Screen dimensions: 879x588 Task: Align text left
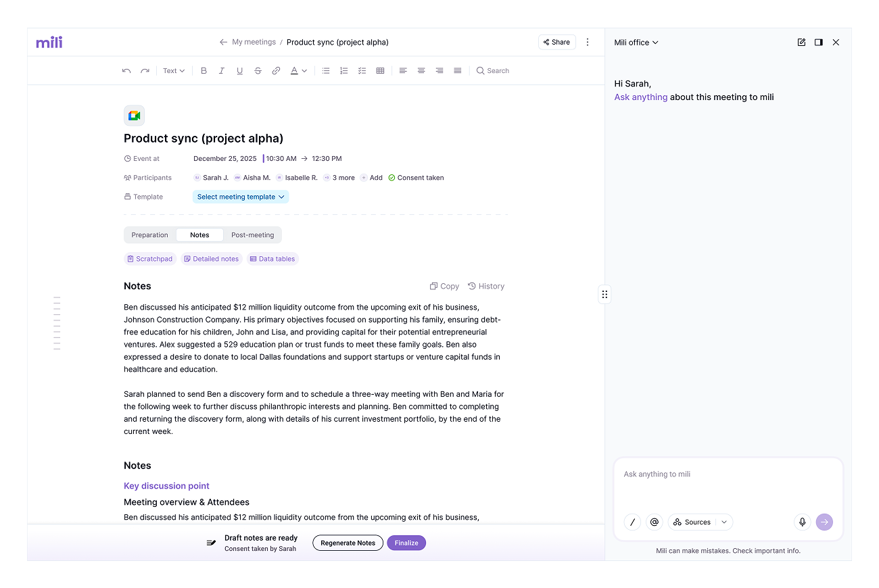[x=403, y=70]
